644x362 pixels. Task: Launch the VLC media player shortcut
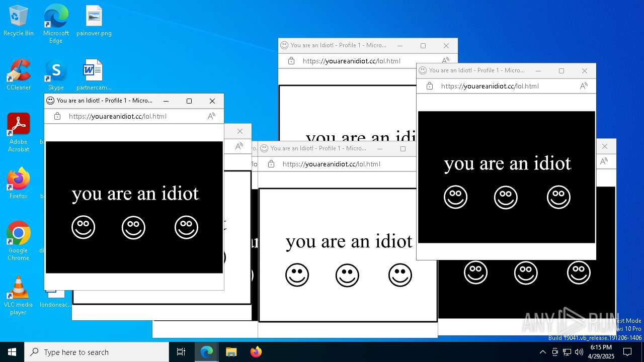tap(19, 296)
